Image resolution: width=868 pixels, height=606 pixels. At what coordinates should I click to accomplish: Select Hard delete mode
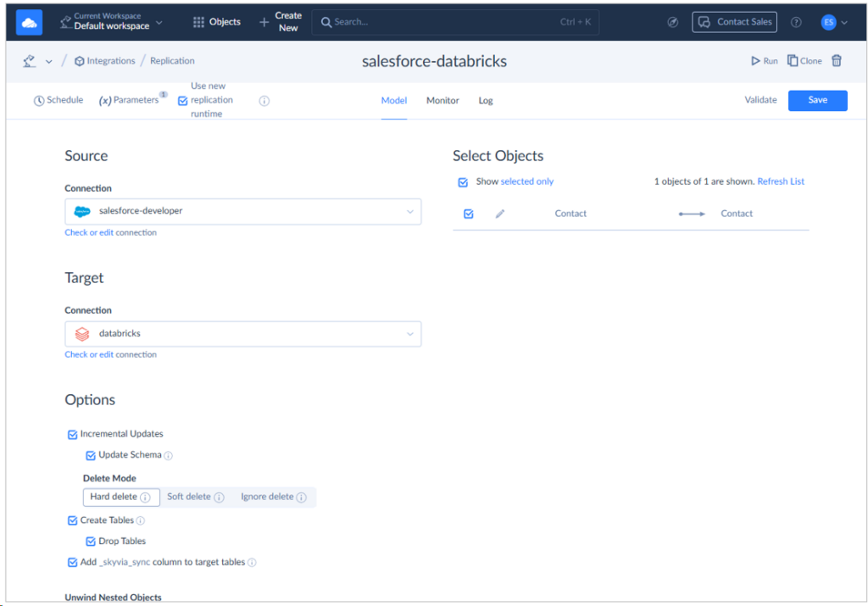pyautogui.click(x=121, y=497)
